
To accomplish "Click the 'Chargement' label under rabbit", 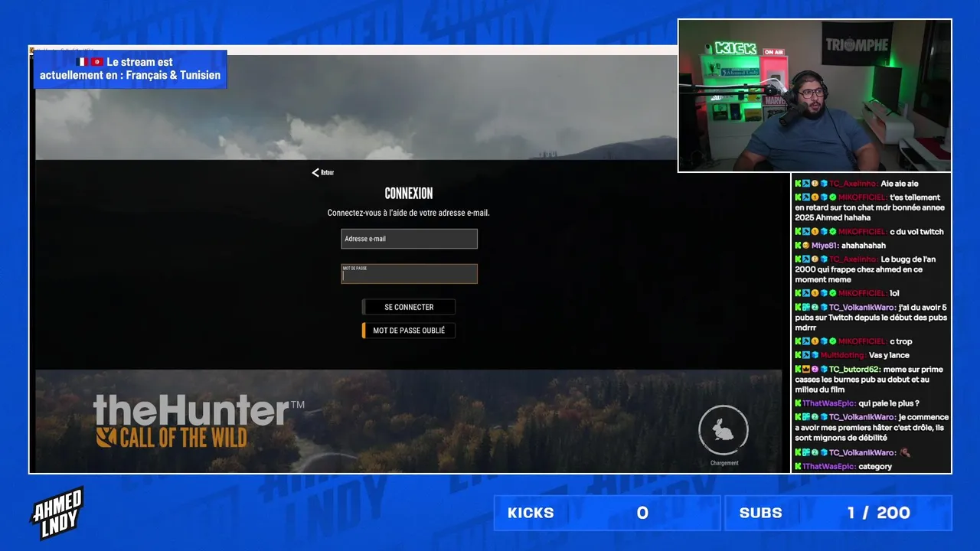I will [x=724, y=463].
